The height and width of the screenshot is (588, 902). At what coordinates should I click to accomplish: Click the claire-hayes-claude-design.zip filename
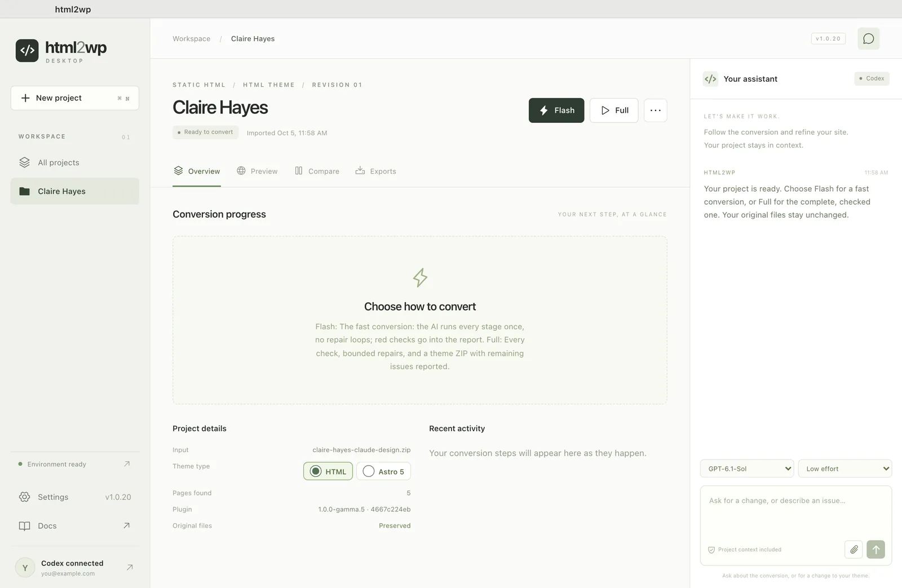click(361, 450)
